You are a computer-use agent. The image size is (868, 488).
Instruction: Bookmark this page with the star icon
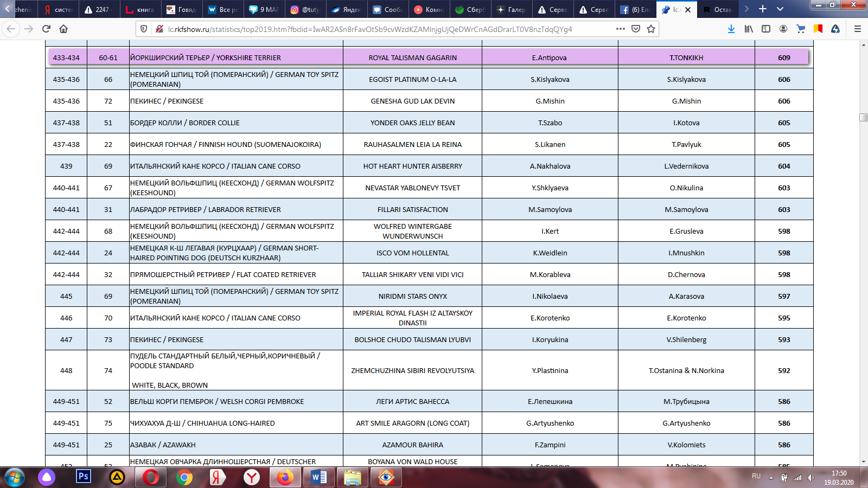pos(651,29)
